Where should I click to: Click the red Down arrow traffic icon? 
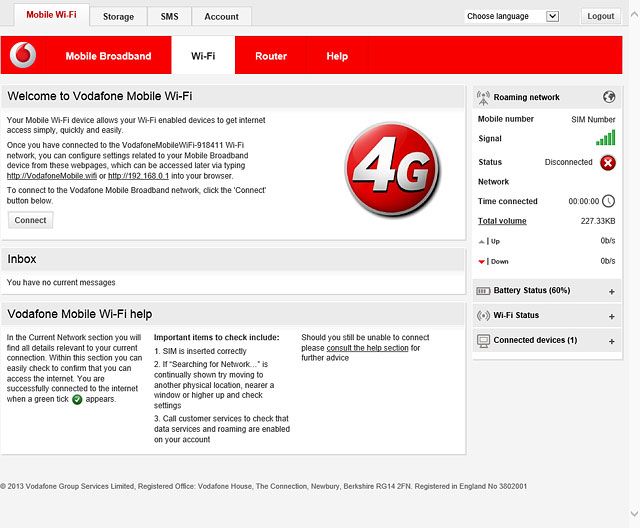[x=482, y=262]
